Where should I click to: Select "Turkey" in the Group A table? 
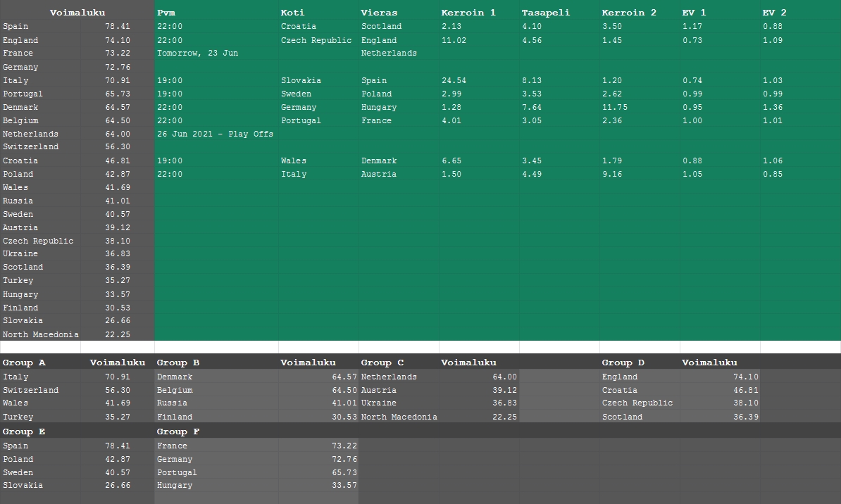16,417
